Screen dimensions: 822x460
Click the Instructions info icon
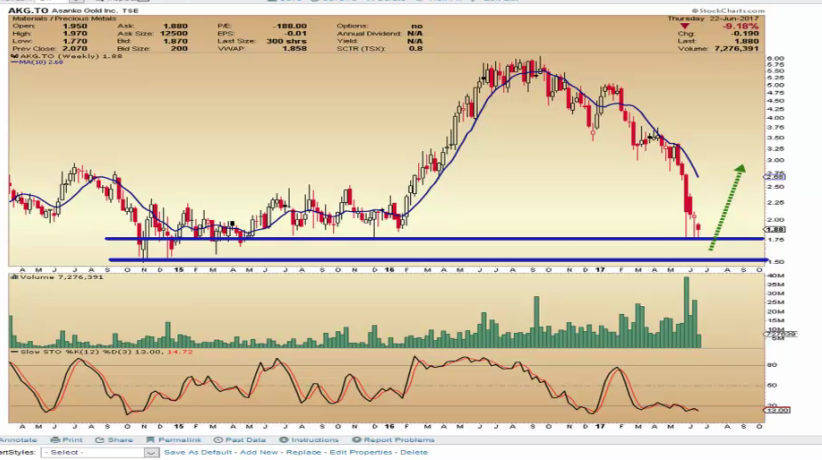[284, 440]
